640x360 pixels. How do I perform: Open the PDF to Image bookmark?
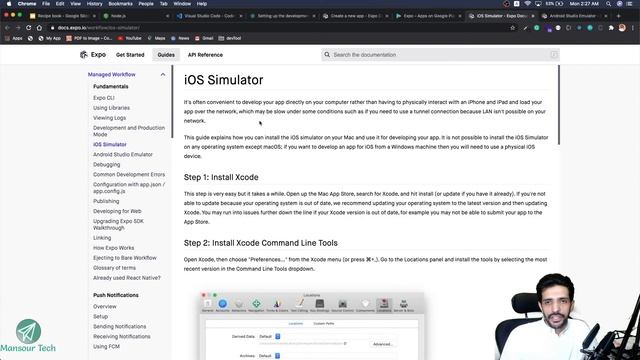tap(89, 38)
